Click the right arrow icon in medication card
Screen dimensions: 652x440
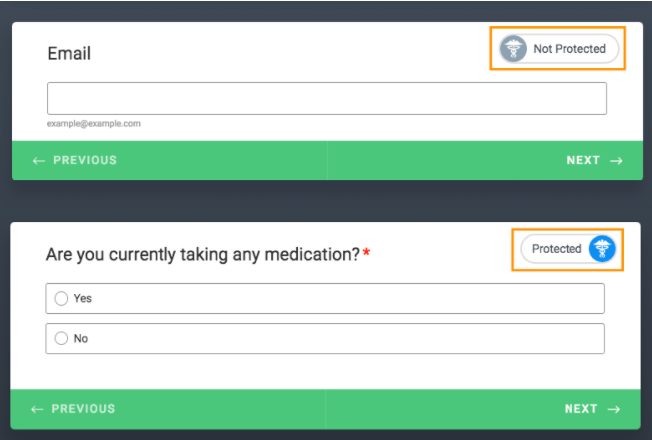click(x=616, y=409)
